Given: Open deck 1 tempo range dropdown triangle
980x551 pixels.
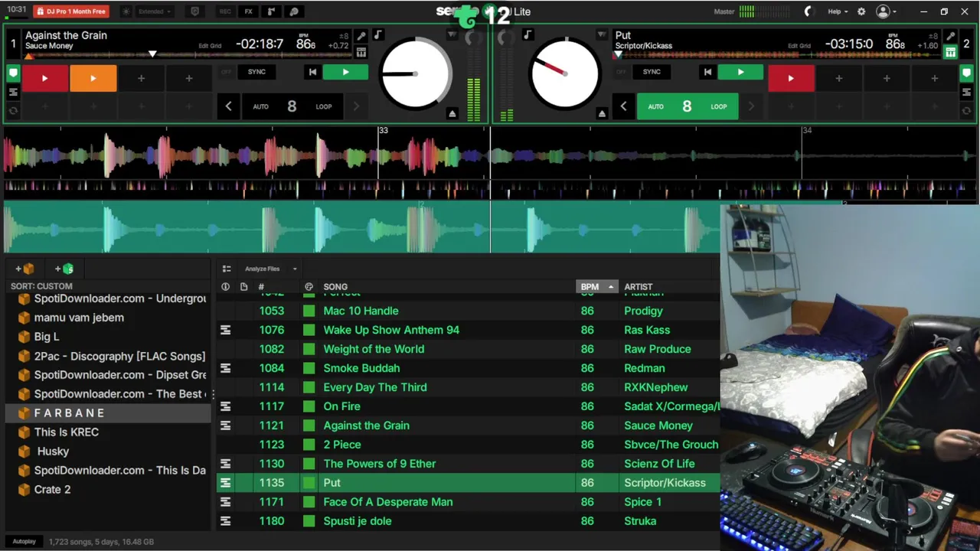Looking at the screenshot, I should pyautogui.click(x=452, y=35).
